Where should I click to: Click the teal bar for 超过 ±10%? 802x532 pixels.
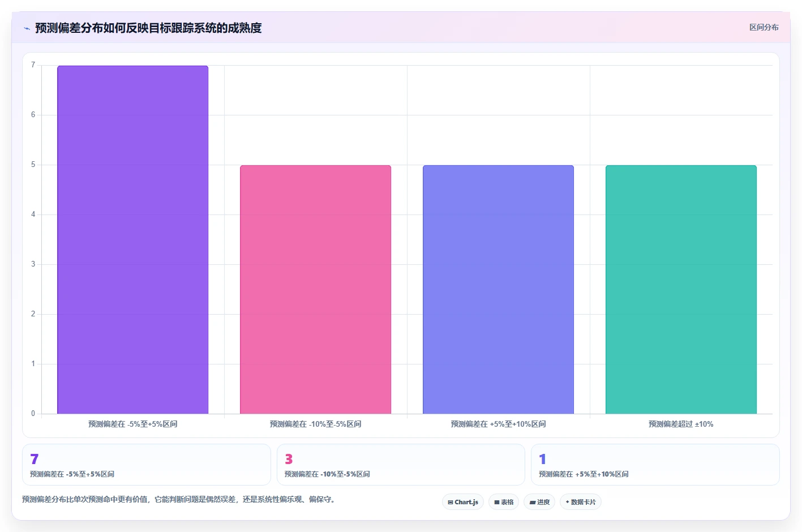(x=681, y=290)
